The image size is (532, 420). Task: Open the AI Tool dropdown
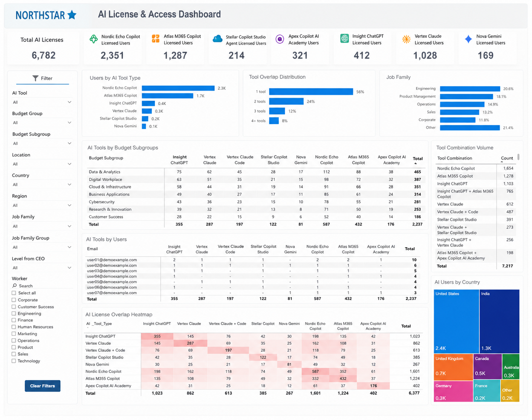42,102
